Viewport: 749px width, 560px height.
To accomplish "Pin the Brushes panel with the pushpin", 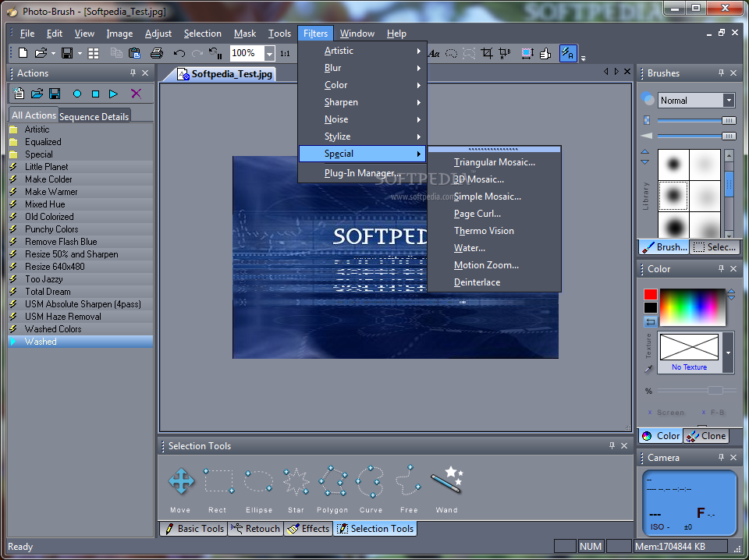I will click(x=721, y=73).
